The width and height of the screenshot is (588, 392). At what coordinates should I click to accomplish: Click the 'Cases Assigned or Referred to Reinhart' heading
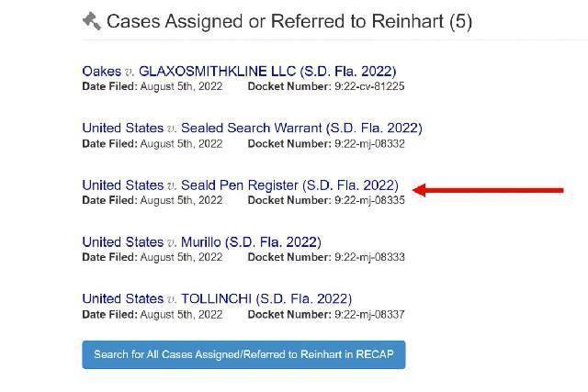pyautogui.click(x=276, y=21)
